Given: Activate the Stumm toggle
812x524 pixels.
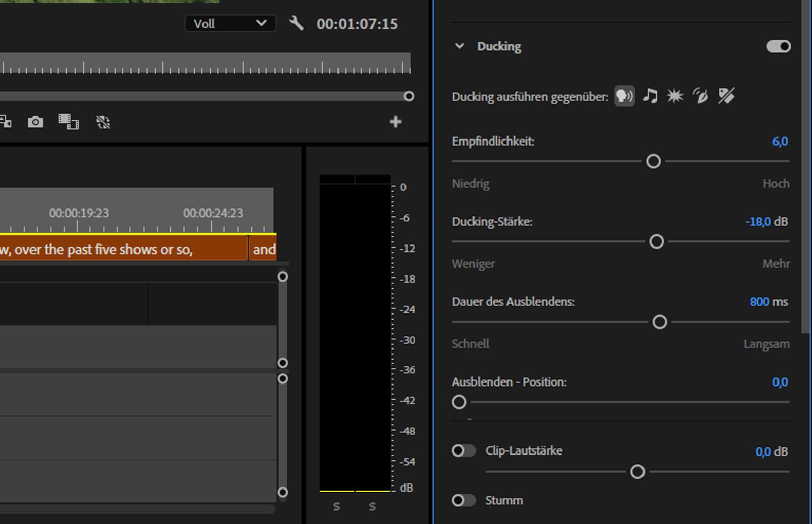Looking at the screenshot, I should point(463,500).
